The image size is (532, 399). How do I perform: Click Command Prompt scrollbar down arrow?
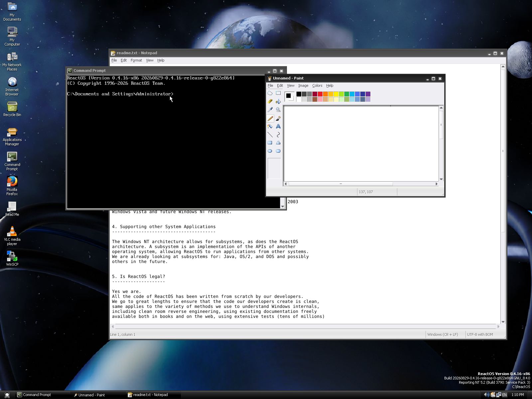283,206
